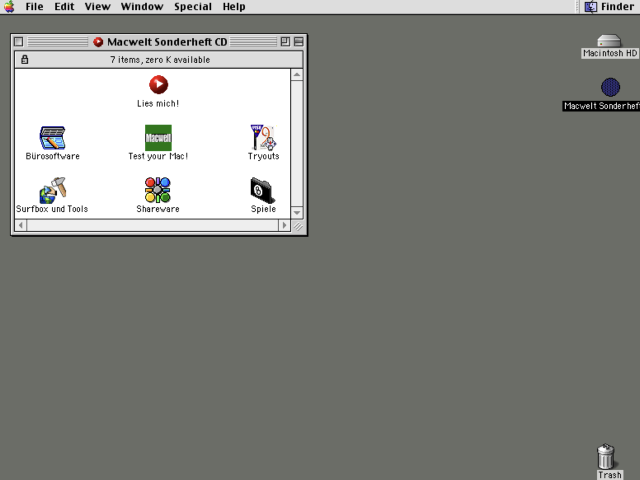
Task: Collapse window with windowshade box
Action: coord(299,42)
